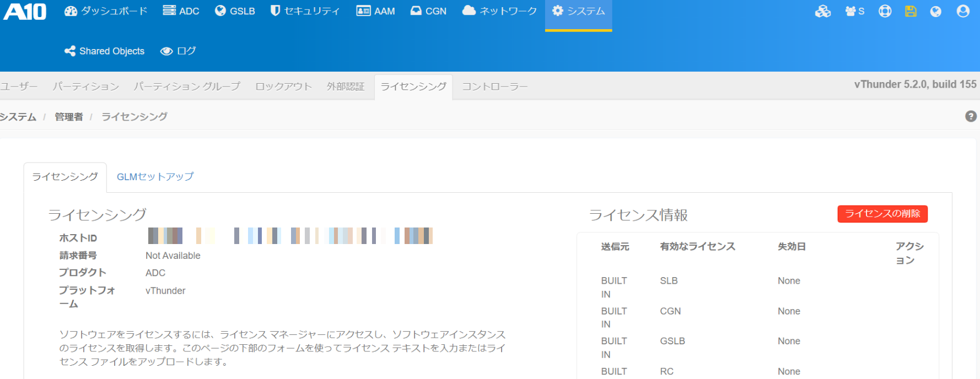
Task: Switch to the パーティション sub-tab
Action: [86, 86]
